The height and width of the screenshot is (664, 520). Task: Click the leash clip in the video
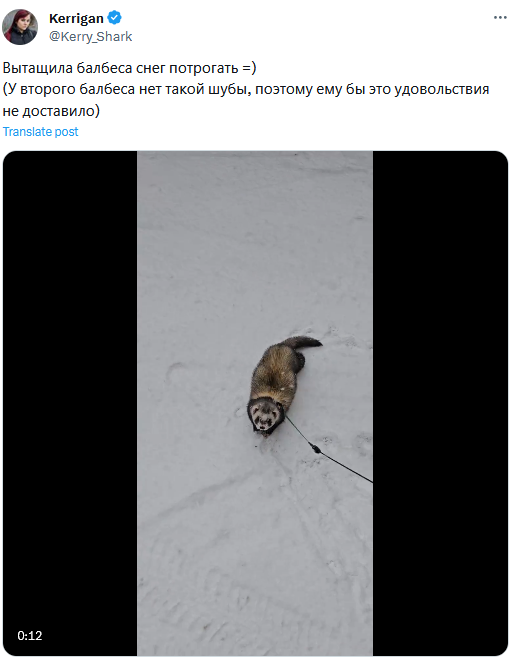click(315, 448)
